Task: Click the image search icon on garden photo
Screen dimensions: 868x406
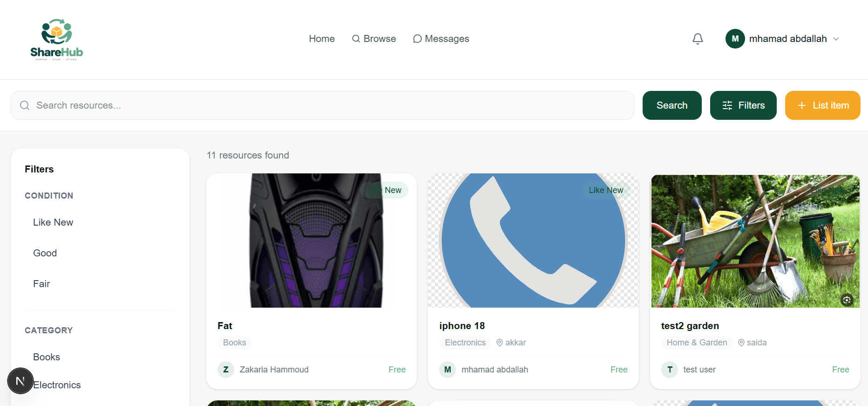Action: 847,300
